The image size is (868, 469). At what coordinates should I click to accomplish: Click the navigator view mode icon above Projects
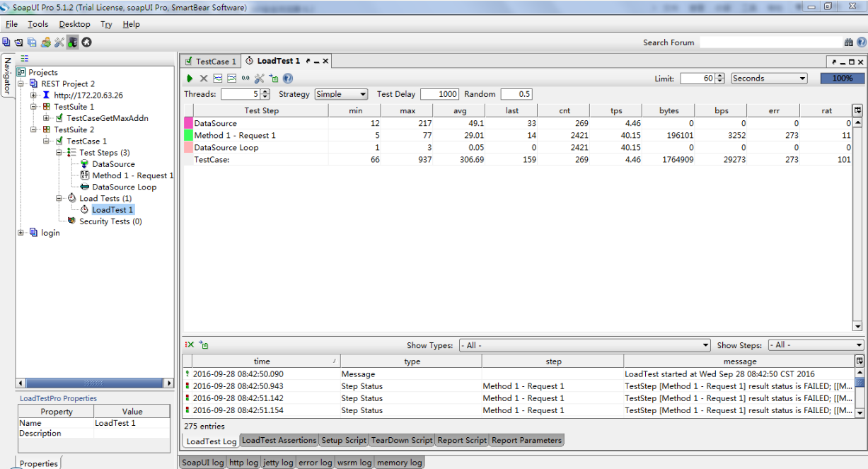click(x=25, y=59)
